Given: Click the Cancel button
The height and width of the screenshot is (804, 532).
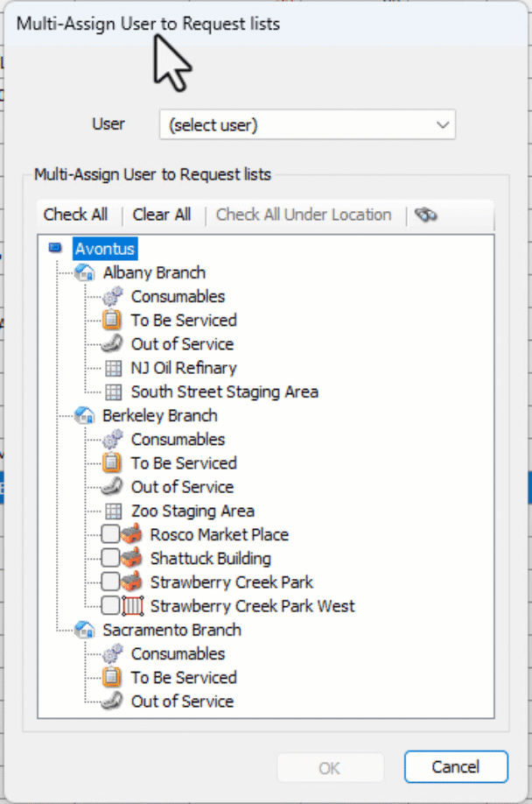Looking at the screenshot, I should coord(456,767).
